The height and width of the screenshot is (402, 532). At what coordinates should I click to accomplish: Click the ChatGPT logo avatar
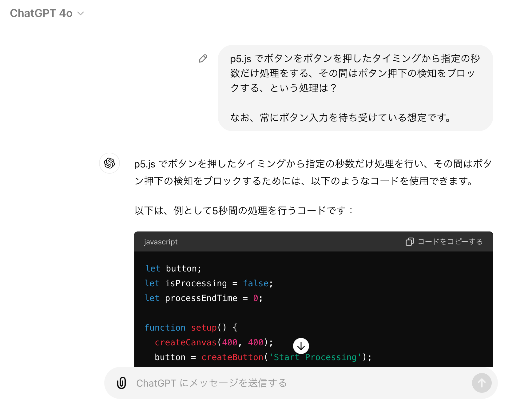pyautogui.click(x=109, y=163)
